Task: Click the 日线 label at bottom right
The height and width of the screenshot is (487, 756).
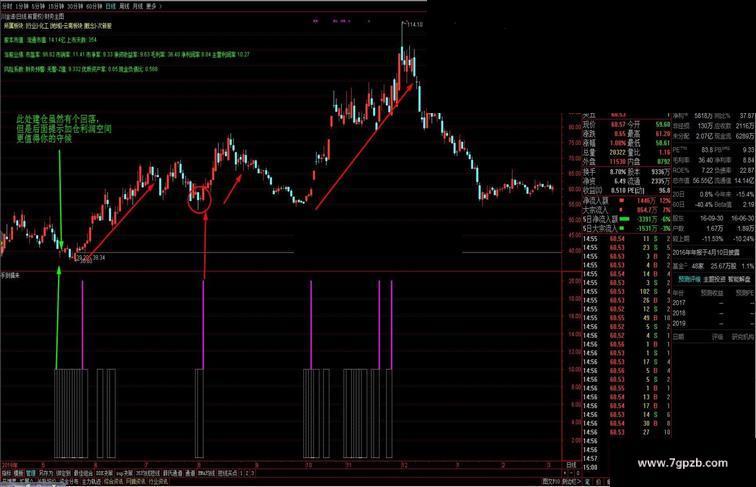Action: (571, 465)
